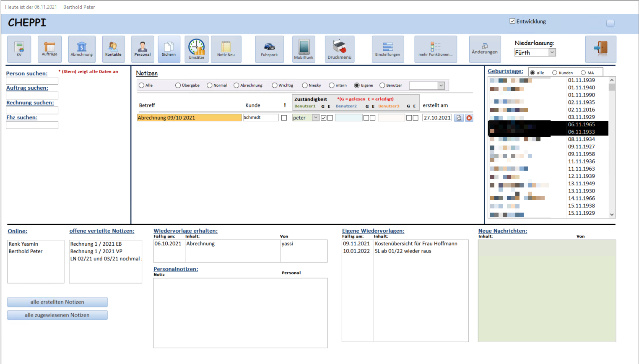This screenshot has width=639, height=364.
Task: Toggle the important (!) checkbox for note
Action: point(284,118)
